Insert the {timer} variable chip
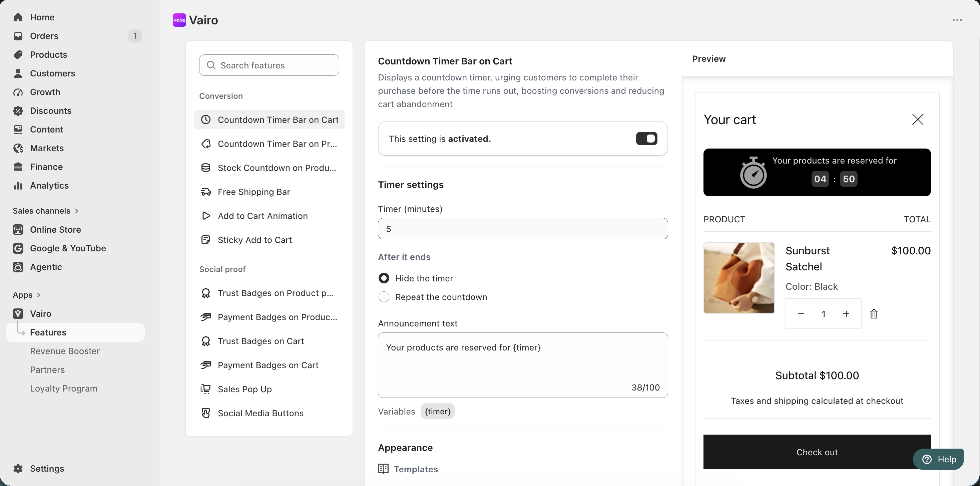This screenshot has height=486, width=980. (438, 412)
